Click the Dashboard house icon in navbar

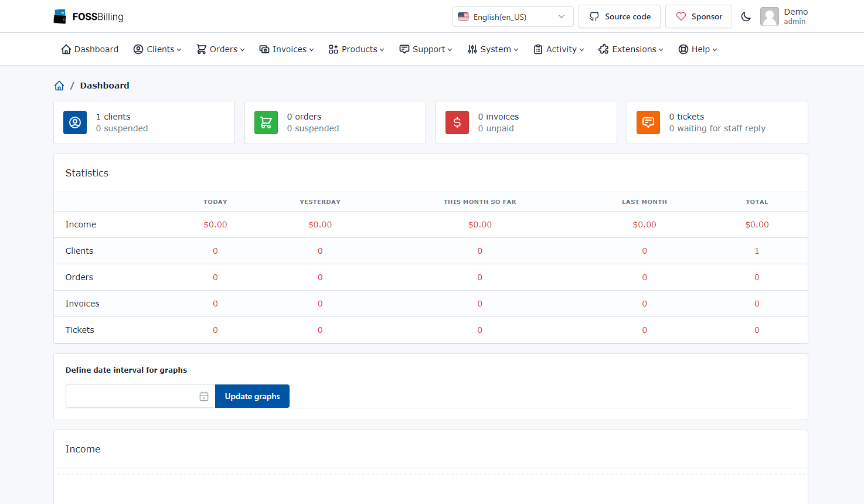point(66,49)
